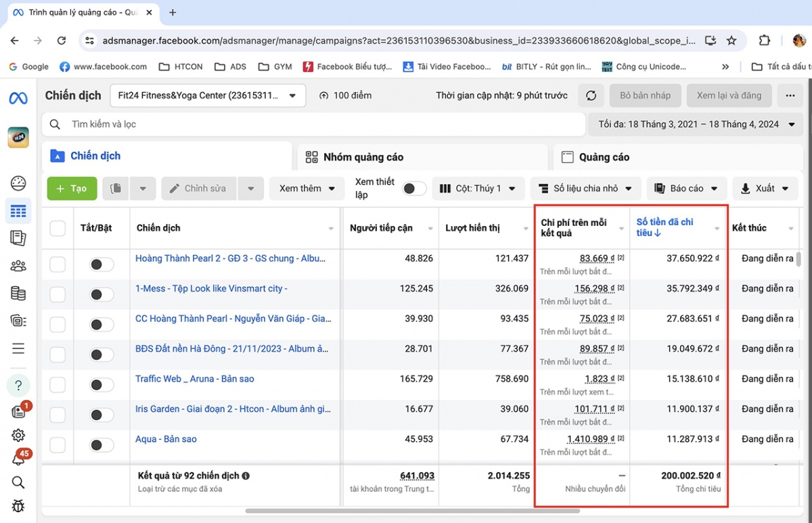
Task: Select checkbox for CC Hoàng Thành Pearl row
Action: click(x=58, y=324)
